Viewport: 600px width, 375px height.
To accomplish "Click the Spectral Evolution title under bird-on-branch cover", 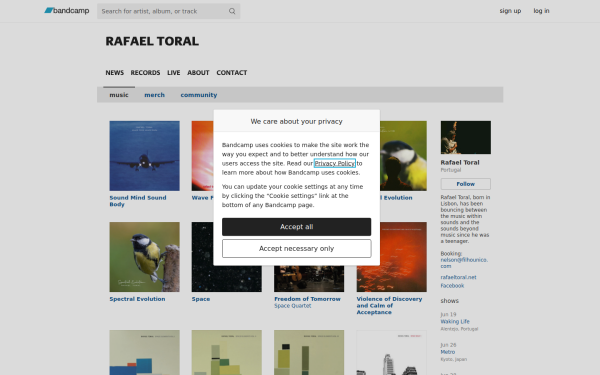I will tap(137, 299).
